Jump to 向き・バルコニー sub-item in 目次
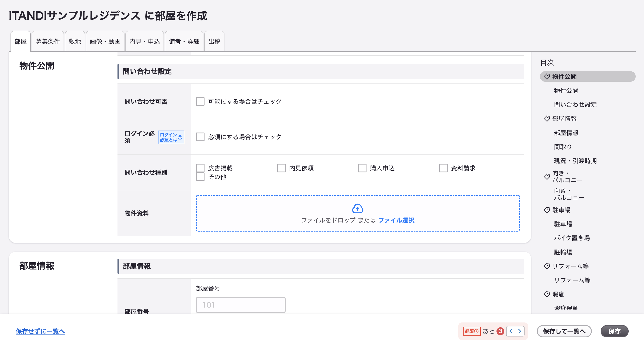This screenshot has height=347, width=644. pos(569,194)
